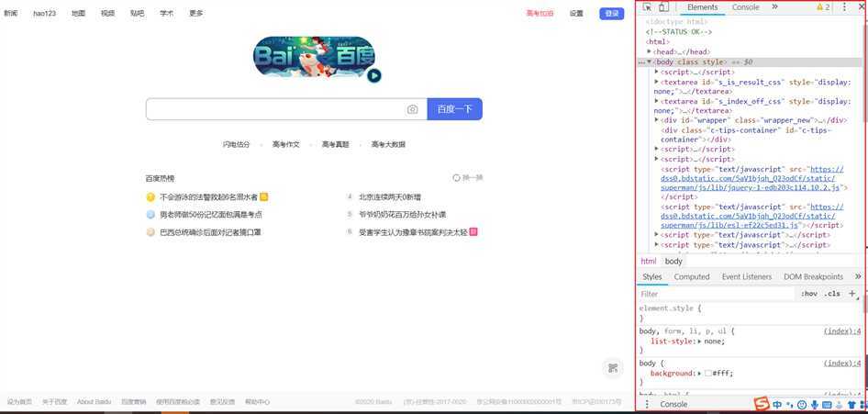The width and height of the screenshot is (868, 414).
Task: Expand the head element node
Action: pyautogui.click(x=650, y=51)
